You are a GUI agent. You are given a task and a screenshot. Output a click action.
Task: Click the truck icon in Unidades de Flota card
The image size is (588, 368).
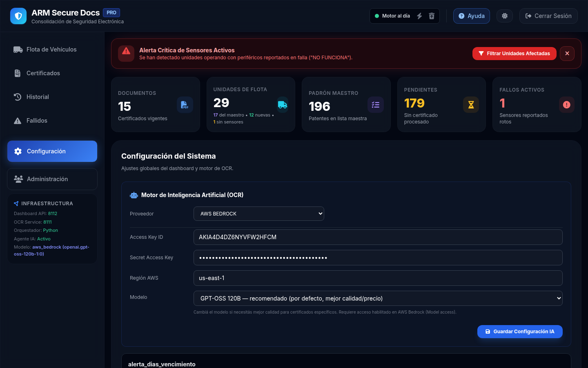(283, 105)
